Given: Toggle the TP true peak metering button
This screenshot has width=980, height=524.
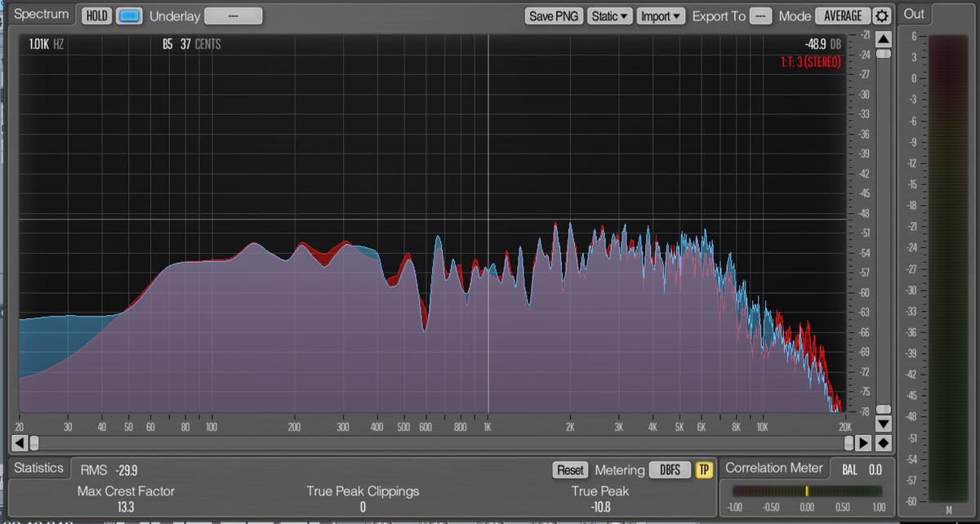Looking at the screenshot, I should click(704, 470).
